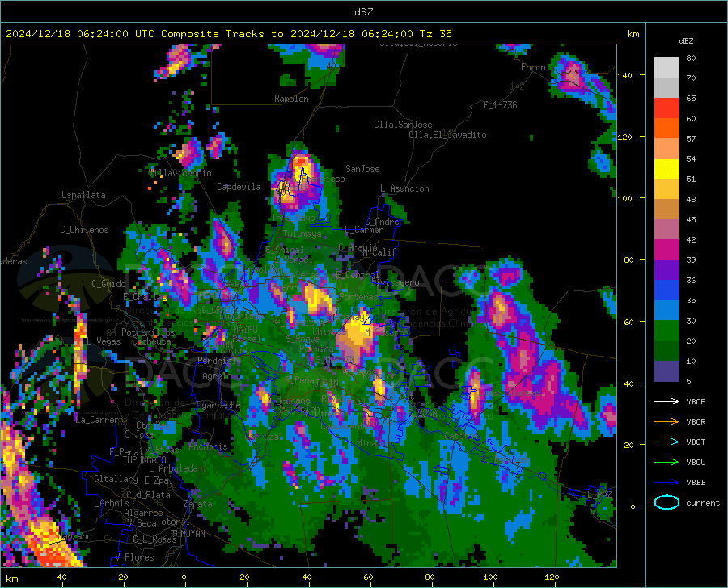Image resolution: width=728 pixels, height=588 pixels.
Task: Select the dark violet 5–10 dBZ color band
Action: [x=667, y=371]
